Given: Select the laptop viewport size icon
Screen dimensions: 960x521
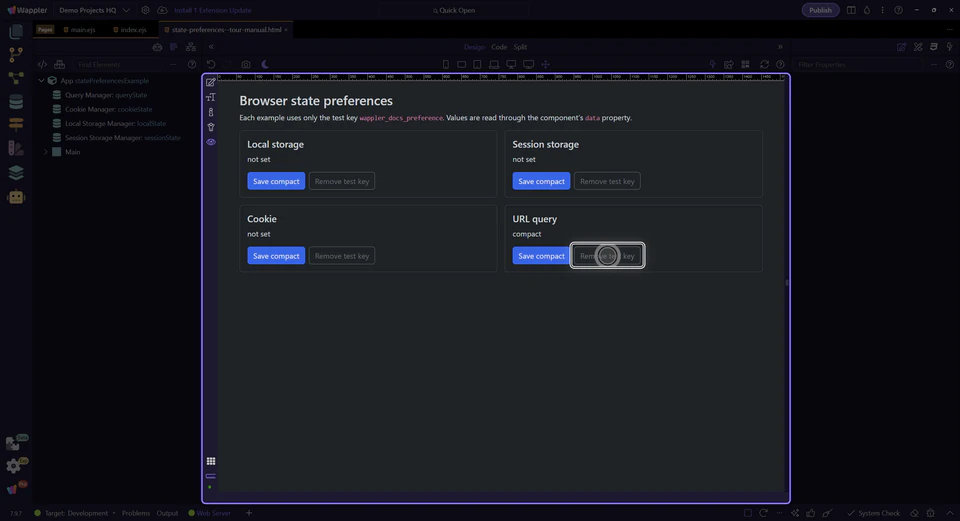Looking at the screenshot, I should pyautogui.click(x=494, y=64).
